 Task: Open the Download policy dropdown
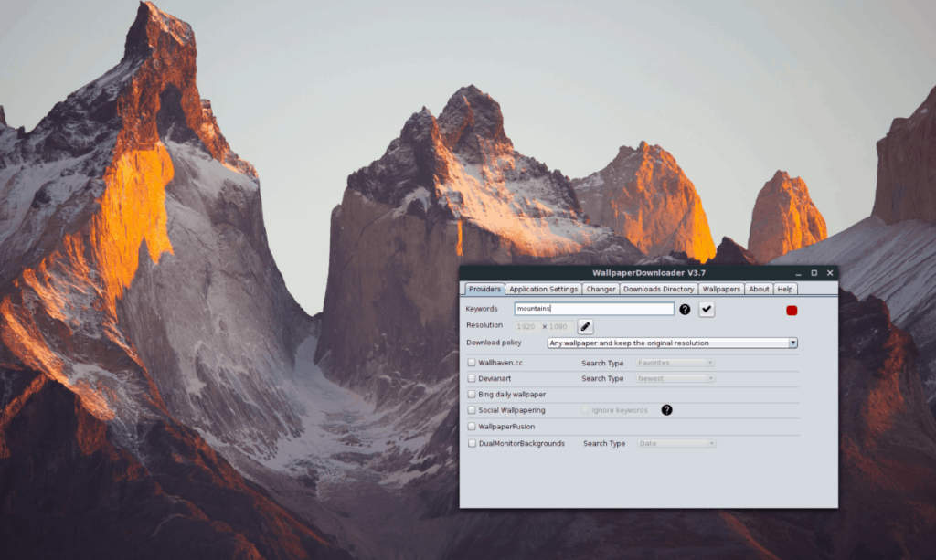tap(793, 343)
